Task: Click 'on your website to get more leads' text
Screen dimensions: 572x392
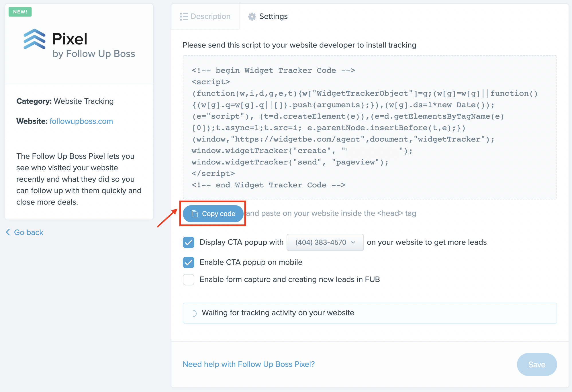Action: coord(427,242)
